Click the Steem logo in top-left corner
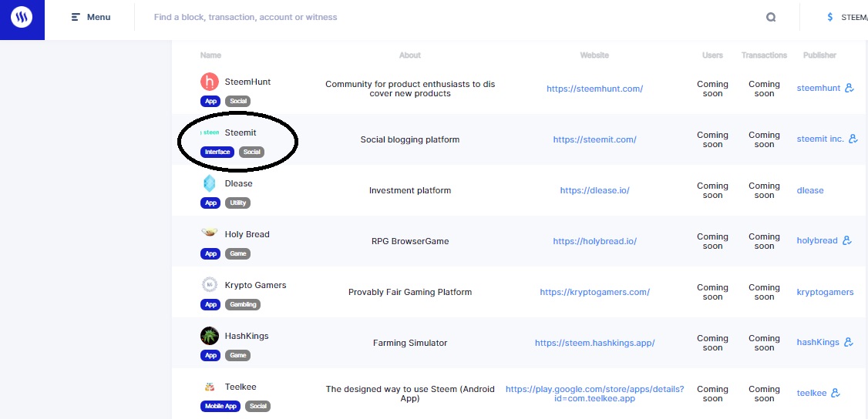Screen dimensions: 868x419 click(22, 18)
